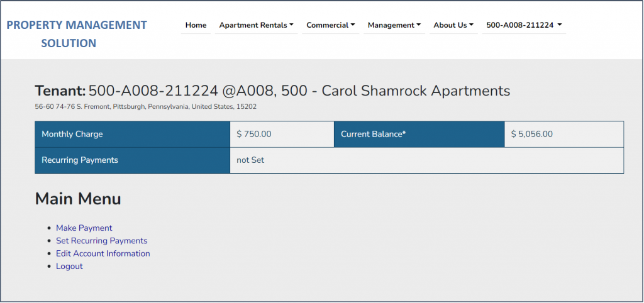Click the $ 5,056.00 balance value
This screenshot has height=303, width=644.
tap(531, 134)
